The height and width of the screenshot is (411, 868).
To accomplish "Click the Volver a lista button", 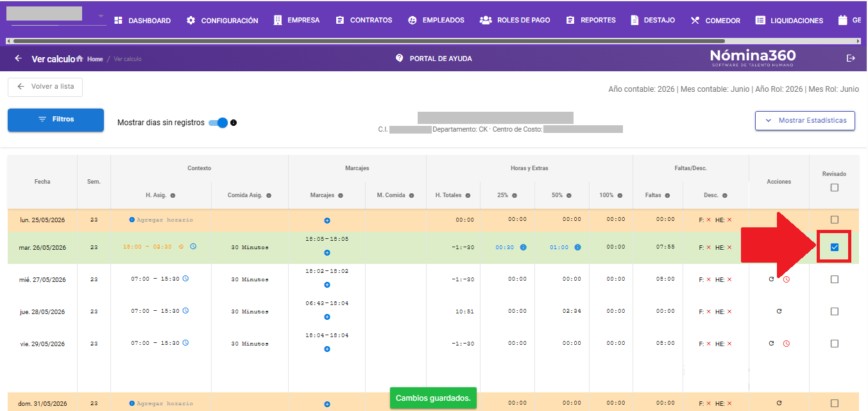I will click(45, 87).
